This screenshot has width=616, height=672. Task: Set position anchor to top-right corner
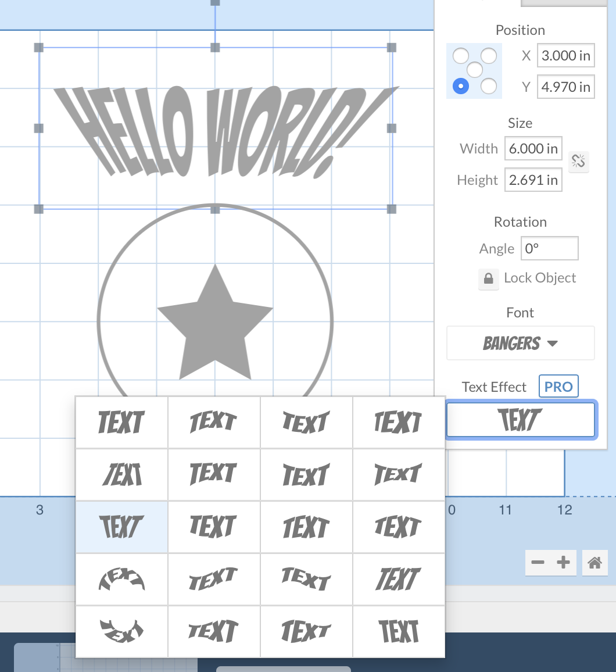[x=489, y=56]
